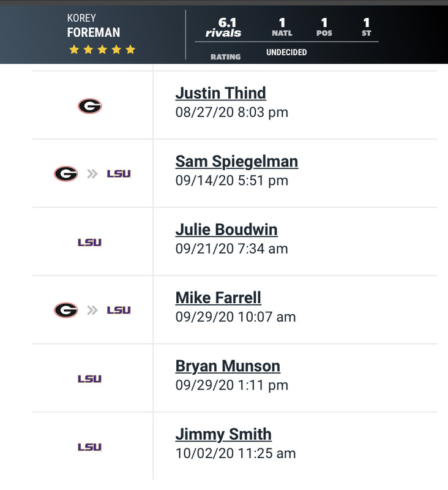Click Georgia logo in Justin Thind's row
448x490 pixels.
[89, 107]
